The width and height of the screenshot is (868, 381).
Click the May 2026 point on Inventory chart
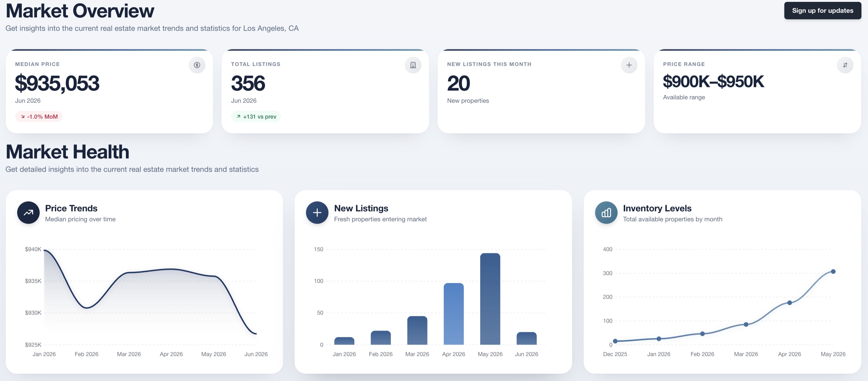tap(833, 271)
